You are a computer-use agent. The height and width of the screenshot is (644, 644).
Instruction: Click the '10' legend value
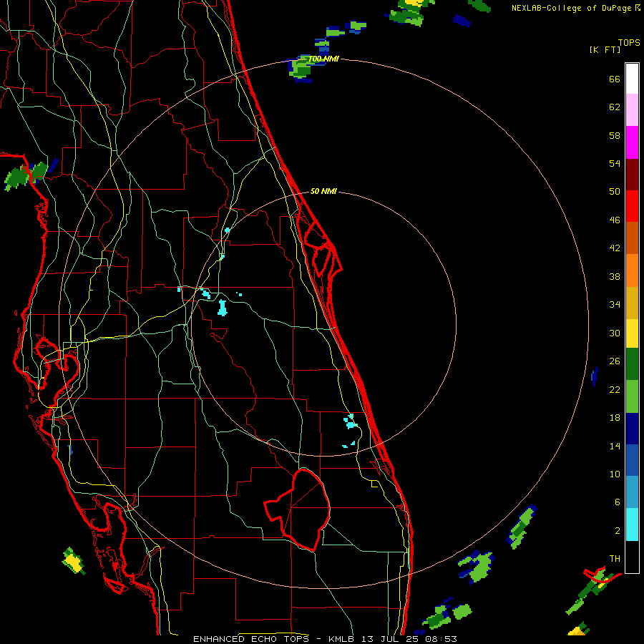pos(615,474)
